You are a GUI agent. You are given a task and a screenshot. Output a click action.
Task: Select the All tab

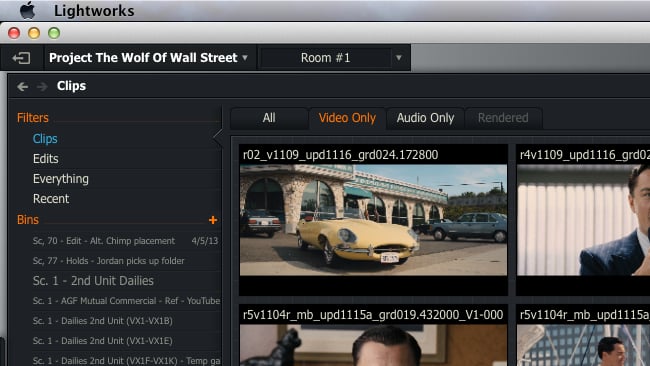pos(269,118)
